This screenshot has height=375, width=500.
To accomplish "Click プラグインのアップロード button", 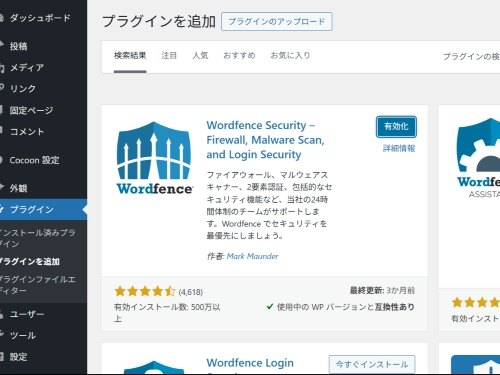I will pyautogui.click(x=277, y=22).
